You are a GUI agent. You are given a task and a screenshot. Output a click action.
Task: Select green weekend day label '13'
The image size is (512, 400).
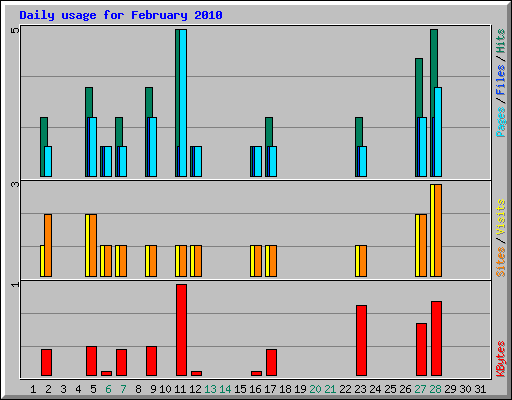point(210,389)
